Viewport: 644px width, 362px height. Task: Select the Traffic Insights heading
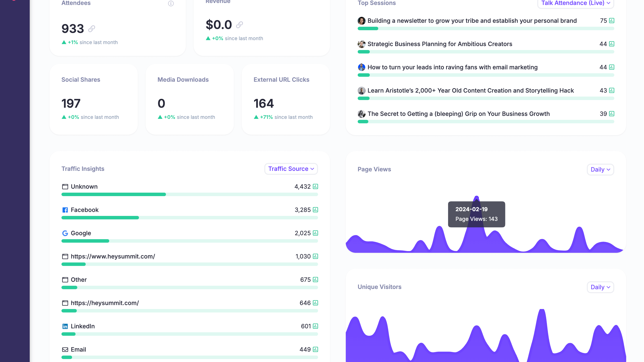[83, 169]
